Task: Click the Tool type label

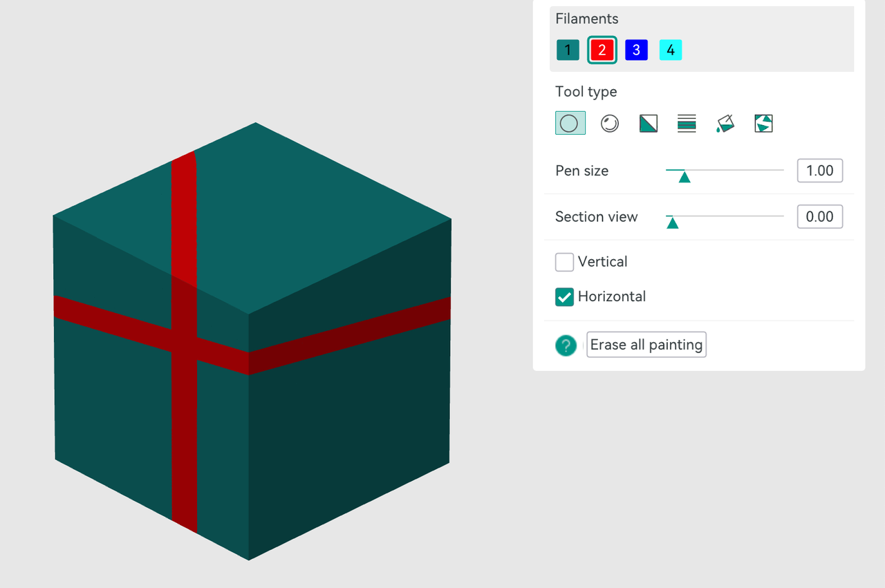Action: click(586, 91)
